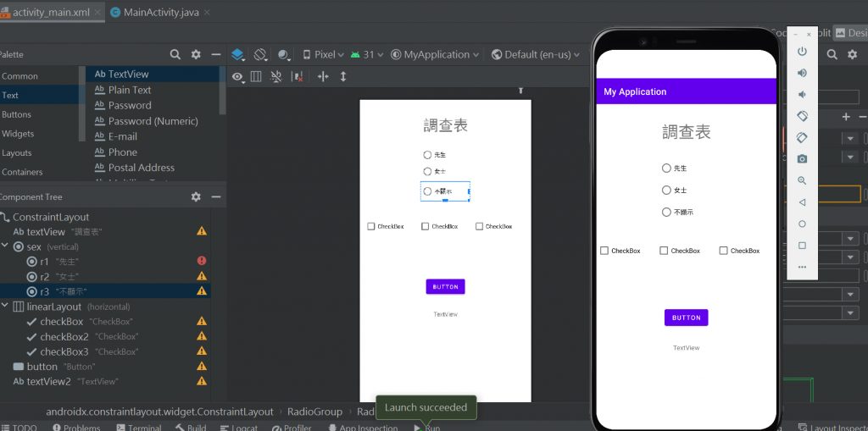Select 不顯示 radio button in emulator
The height and width of the screenshot is (431, 868).
[666, 212]
